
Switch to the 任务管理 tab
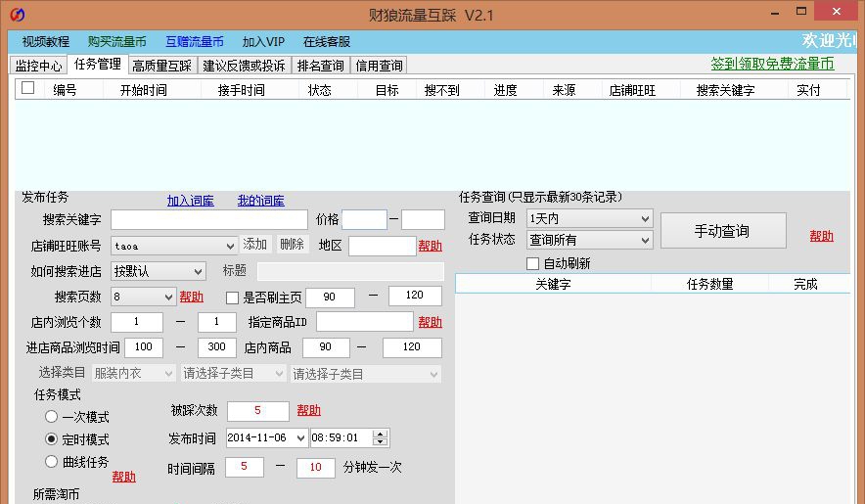(x=98, y=64)
